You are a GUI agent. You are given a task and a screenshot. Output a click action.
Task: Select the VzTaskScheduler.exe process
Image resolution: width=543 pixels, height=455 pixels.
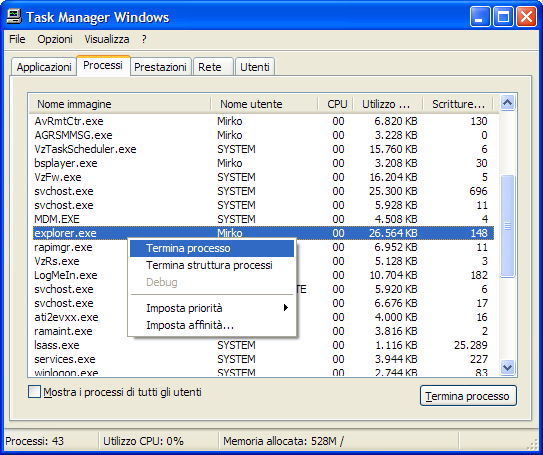263,149
